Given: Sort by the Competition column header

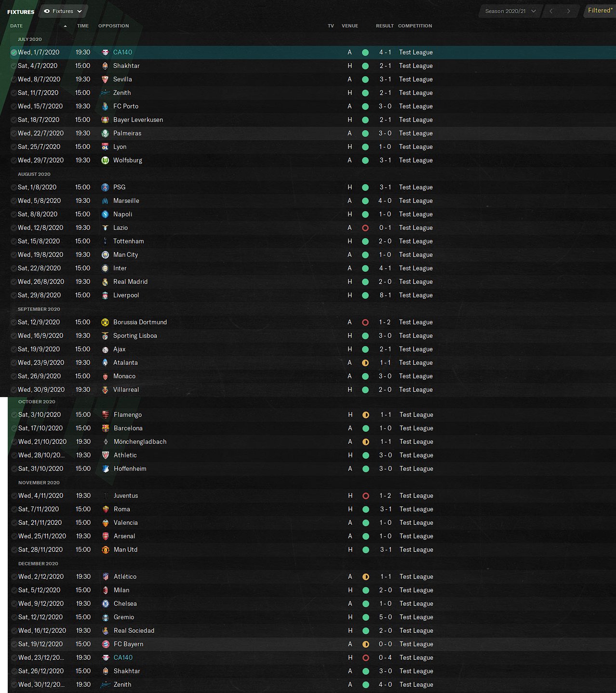Looking at the screenshot, I should click(415, 26).
